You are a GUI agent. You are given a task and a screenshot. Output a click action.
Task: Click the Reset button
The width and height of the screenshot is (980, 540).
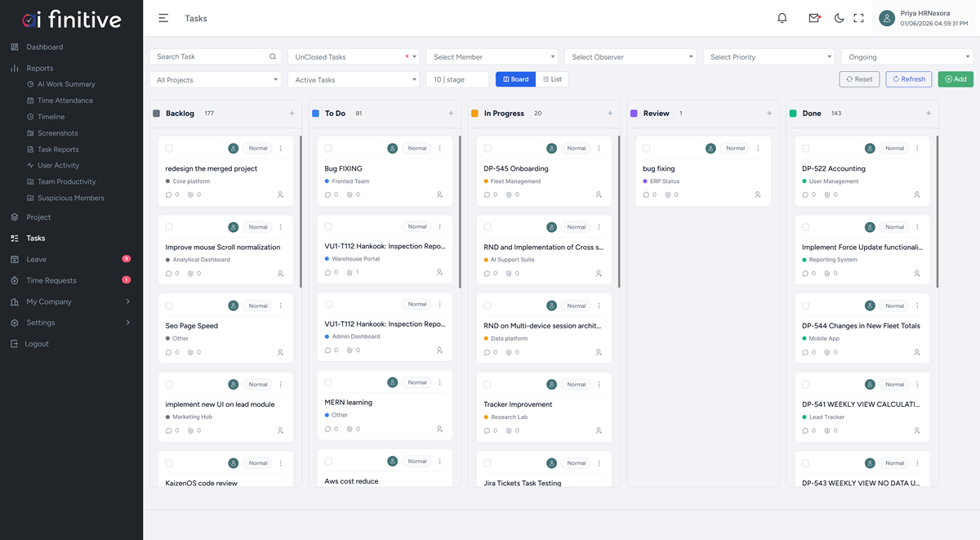pyautogui.click(x=859, y=79)
